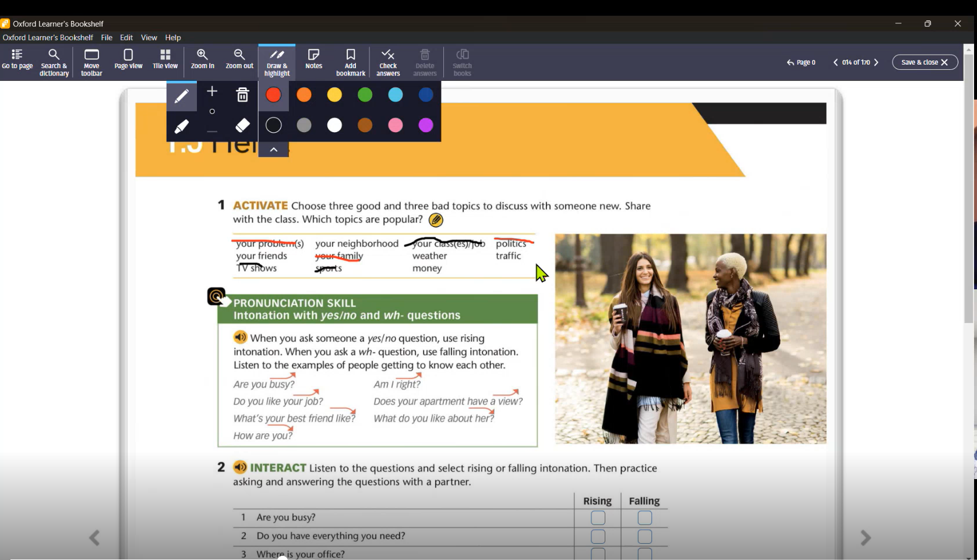The width and height of the screenshot is (977, 560).
Task: Choose the eraser tool
Action: coord(242,125)
